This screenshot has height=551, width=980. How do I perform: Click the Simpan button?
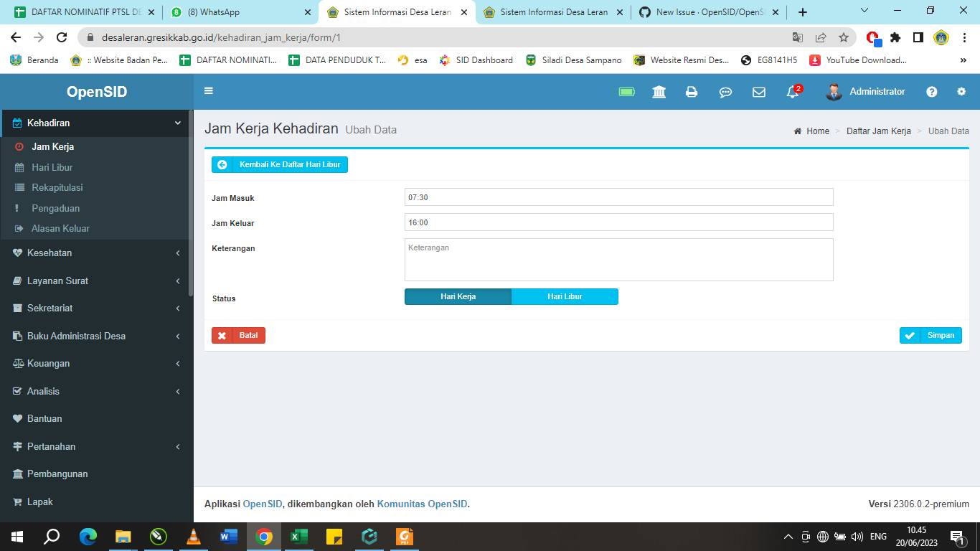point(930,335)
